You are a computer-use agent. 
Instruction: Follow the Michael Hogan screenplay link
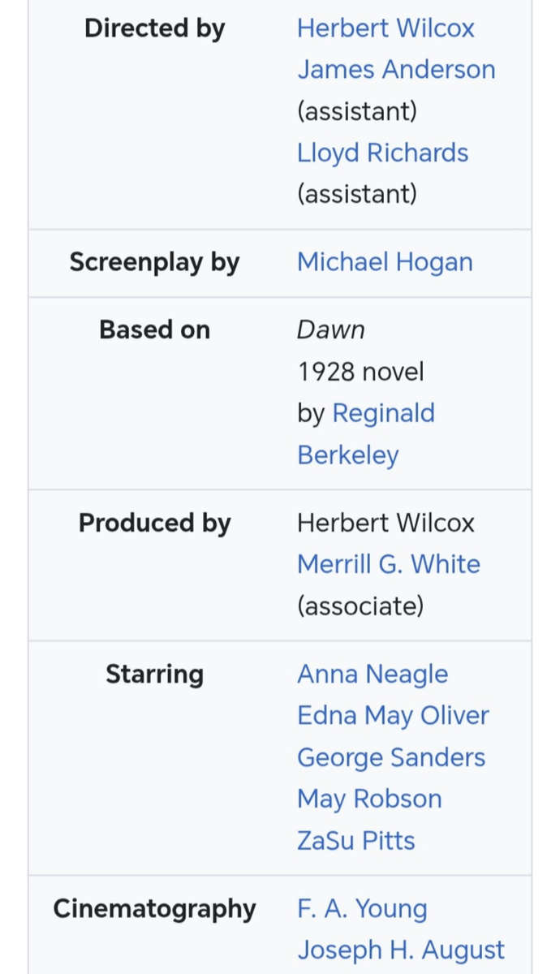[385, 262]
